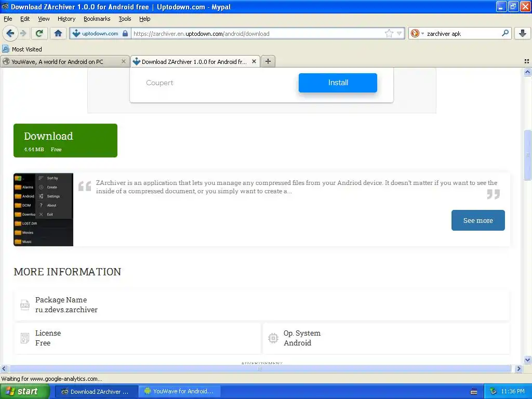Click the Android text under Op. System
Viewport: 532px width, 399px height.
click(297, 343)
